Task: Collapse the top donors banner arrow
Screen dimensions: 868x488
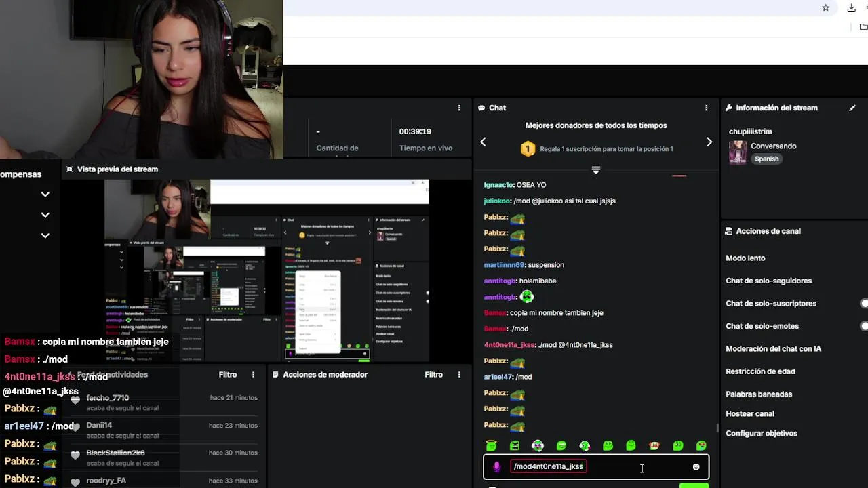Action: coord(596,170)
